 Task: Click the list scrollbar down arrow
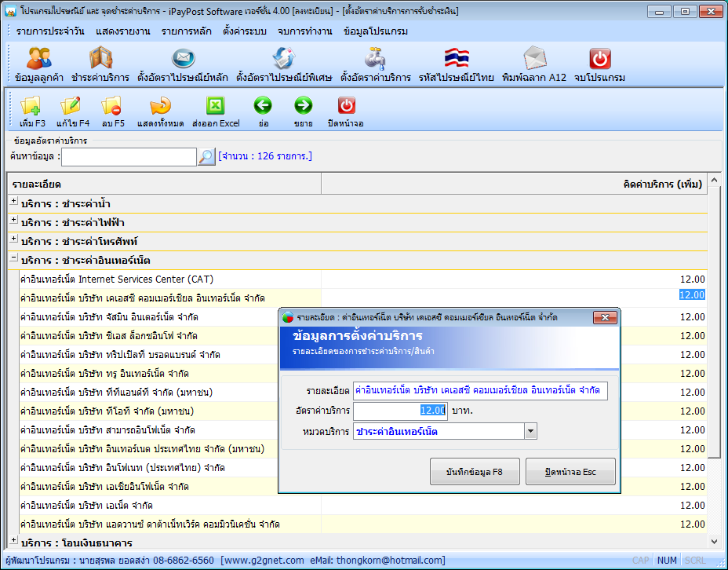click(x=714, y=541)
